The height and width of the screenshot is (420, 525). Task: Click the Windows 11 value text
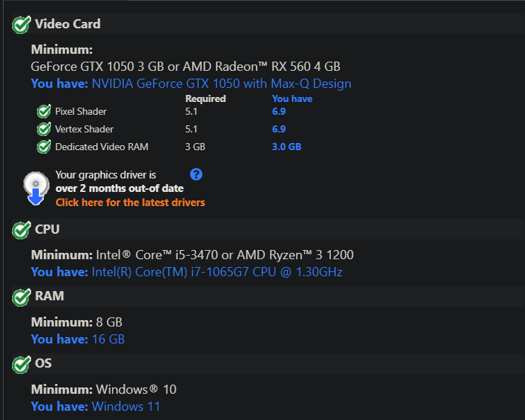[125, 407]
